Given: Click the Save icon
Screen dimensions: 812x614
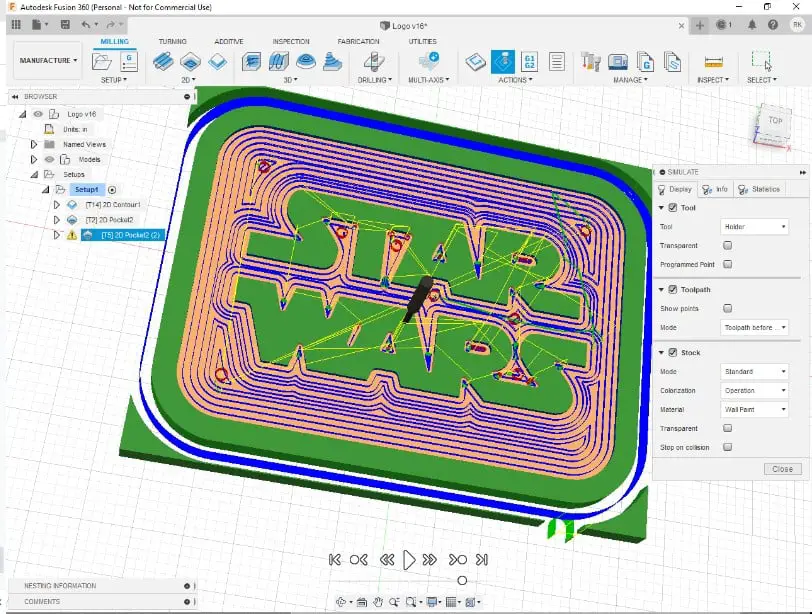Looking at the screenshot, I should pyautogui.click(x=65, y=24).
